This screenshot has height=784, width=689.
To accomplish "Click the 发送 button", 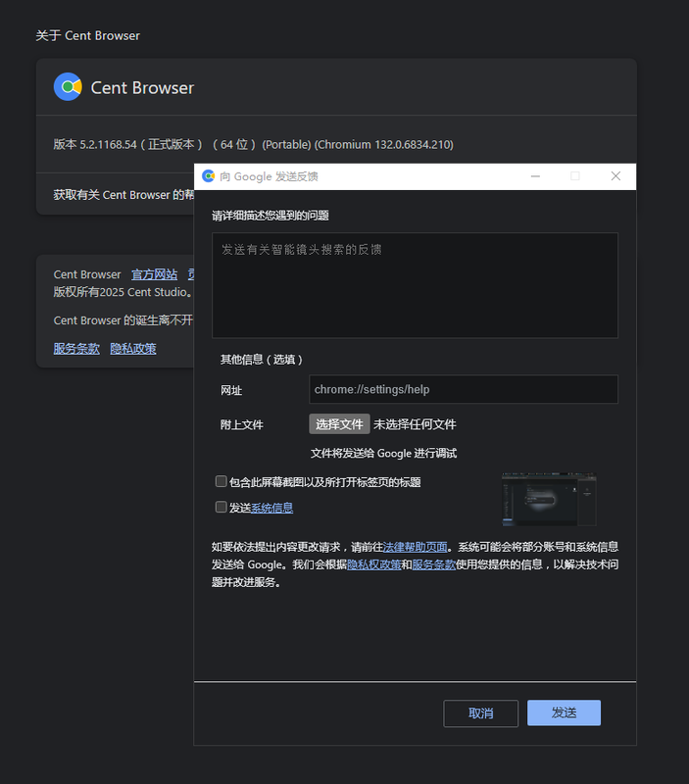I will coord(564,712).
